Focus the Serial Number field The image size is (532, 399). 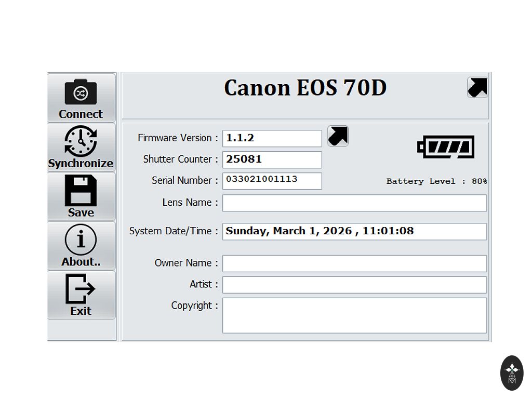pos(272,181)
